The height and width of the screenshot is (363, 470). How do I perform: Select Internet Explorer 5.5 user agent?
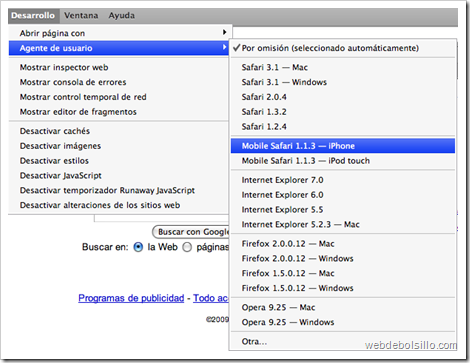pyautogui.click(x=343, y=210)
